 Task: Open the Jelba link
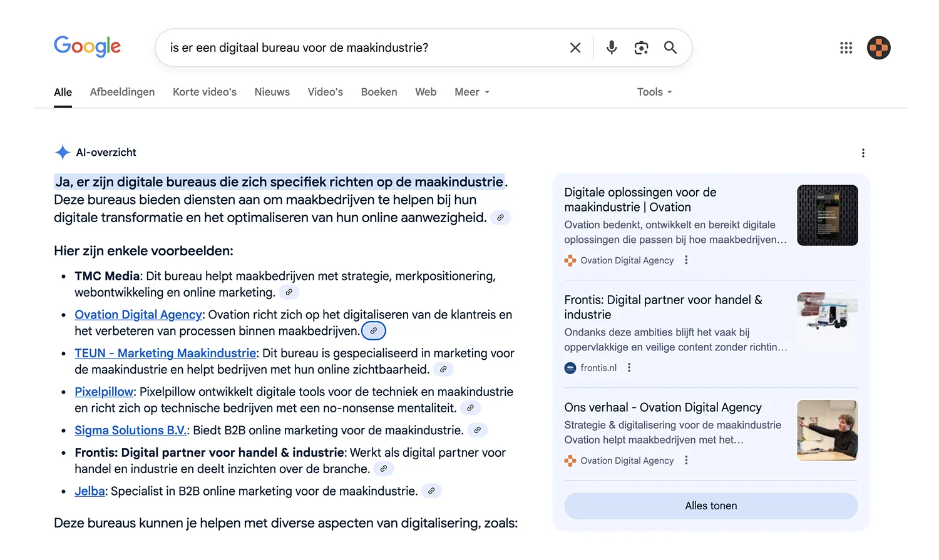point(90,491)
